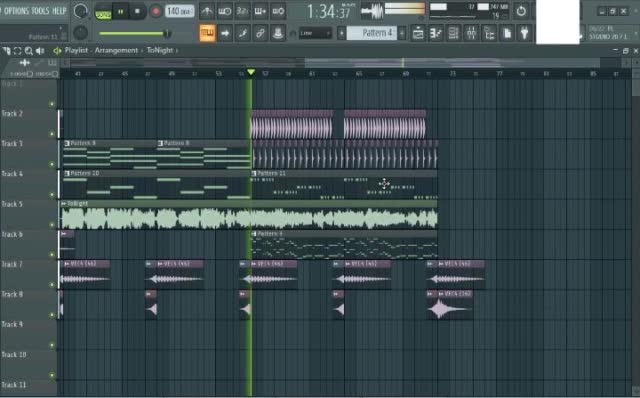Click the Playlist breadcrumb label
The height and width of the screenshot is (398, 640).
pos(76,50)
